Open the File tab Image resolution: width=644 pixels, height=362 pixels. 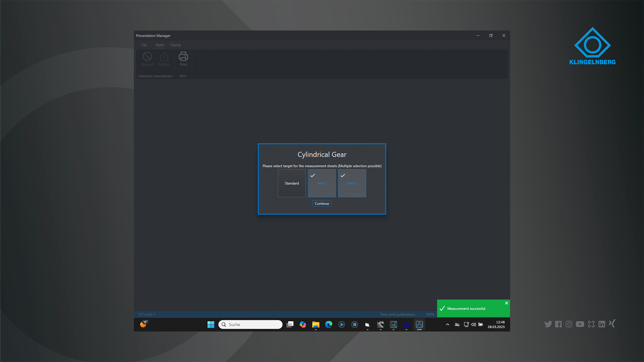tap(144, 45)
